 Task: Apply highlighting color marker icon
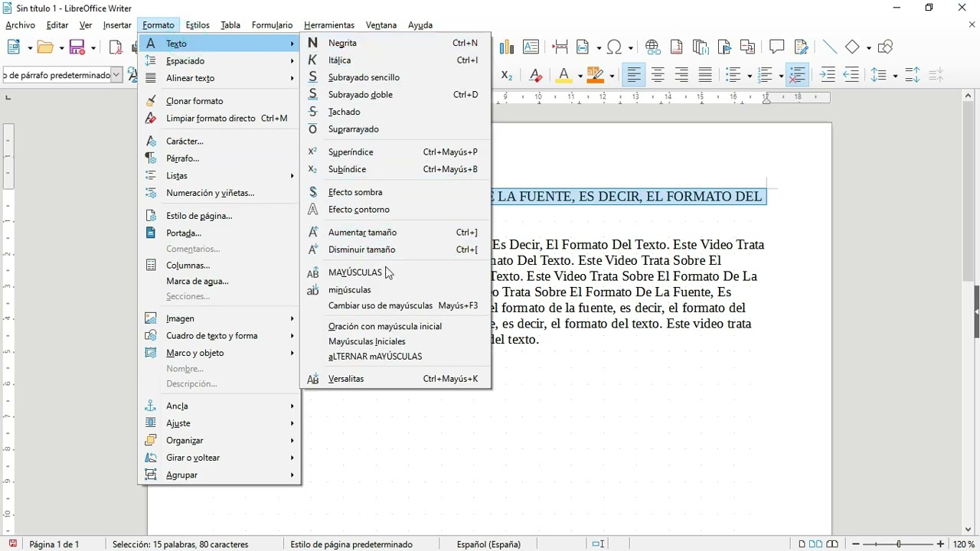click(x=596, y=75)
